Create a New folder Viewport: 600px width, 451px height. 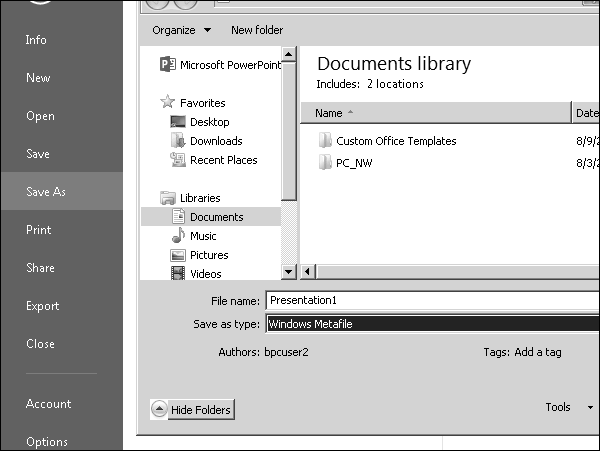click(x=257, y=30)
